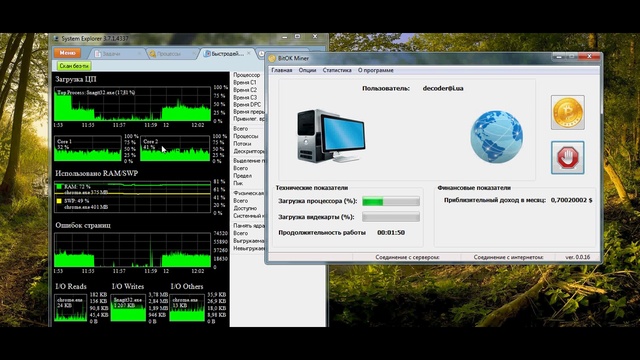
Task: Close the Задачи tab with its X
Action: coord(139,53)
